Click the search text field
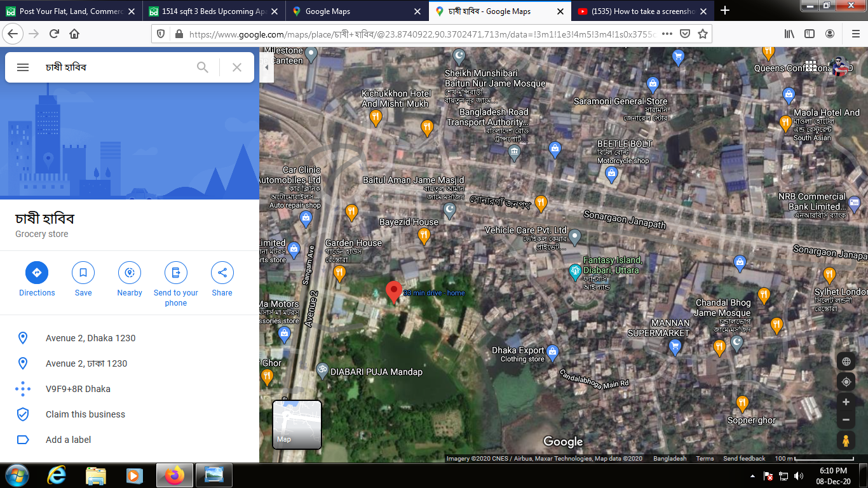The width and height of the screenshot is (868, 488). (x=116, y=67)
